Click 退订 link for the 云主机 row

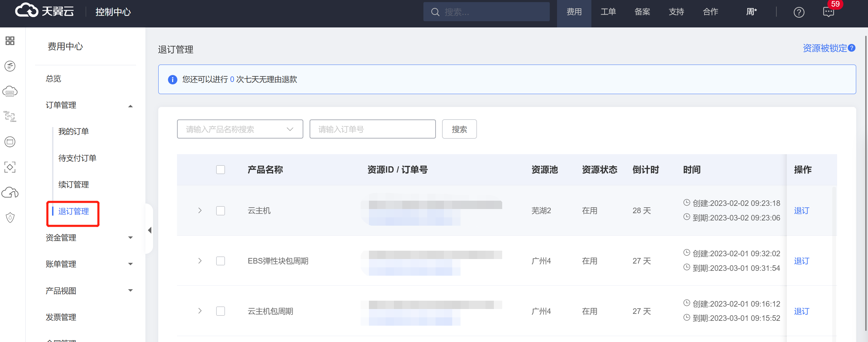coord(801,211)
